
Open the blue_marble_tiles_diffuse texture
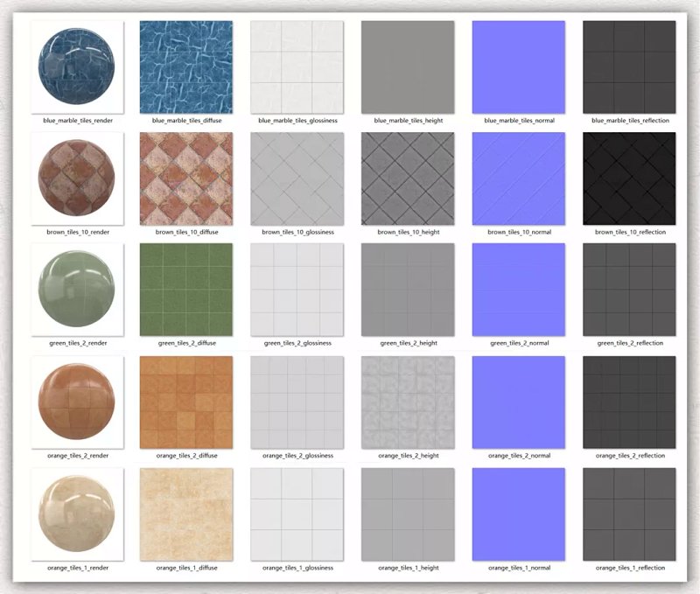coord(186,67)
